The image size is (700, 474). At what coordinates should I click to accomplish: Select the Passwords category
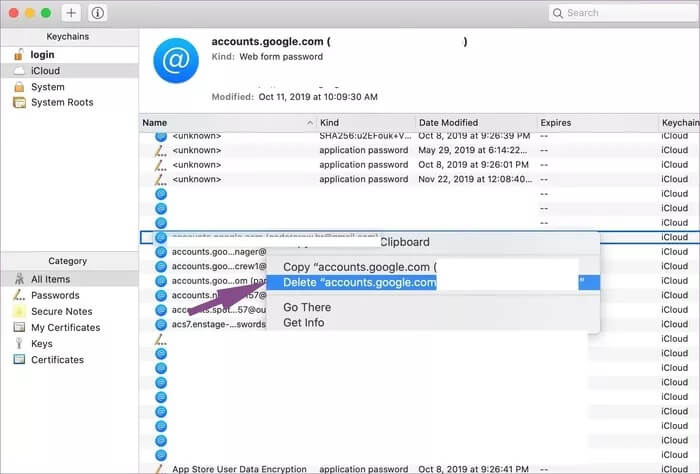(70, 295)
